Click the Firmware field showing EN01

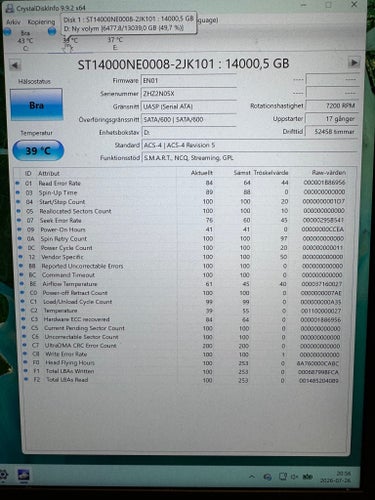189,80
